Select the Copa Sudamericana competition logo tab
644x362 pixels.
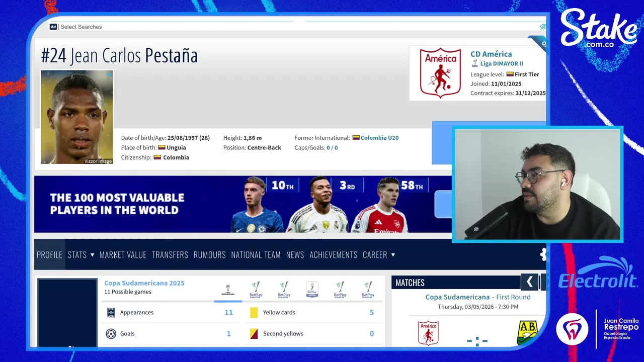point(227,290)
